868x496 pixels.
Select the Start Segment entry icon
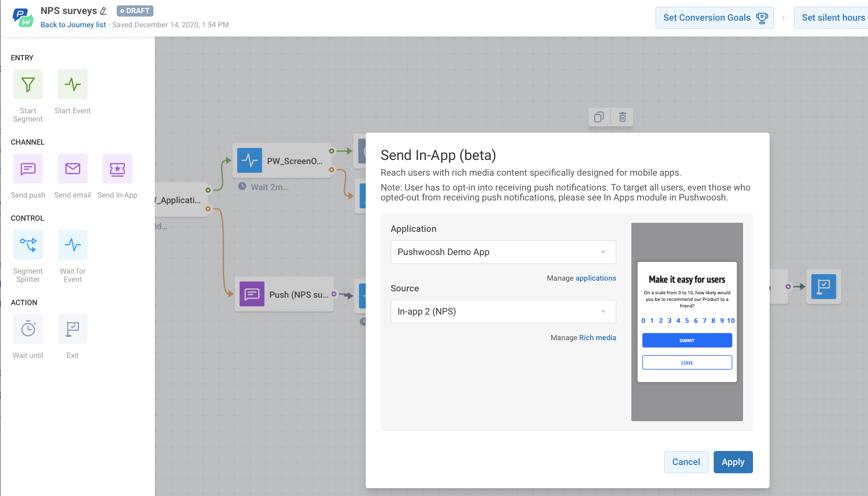pos(28,84)
